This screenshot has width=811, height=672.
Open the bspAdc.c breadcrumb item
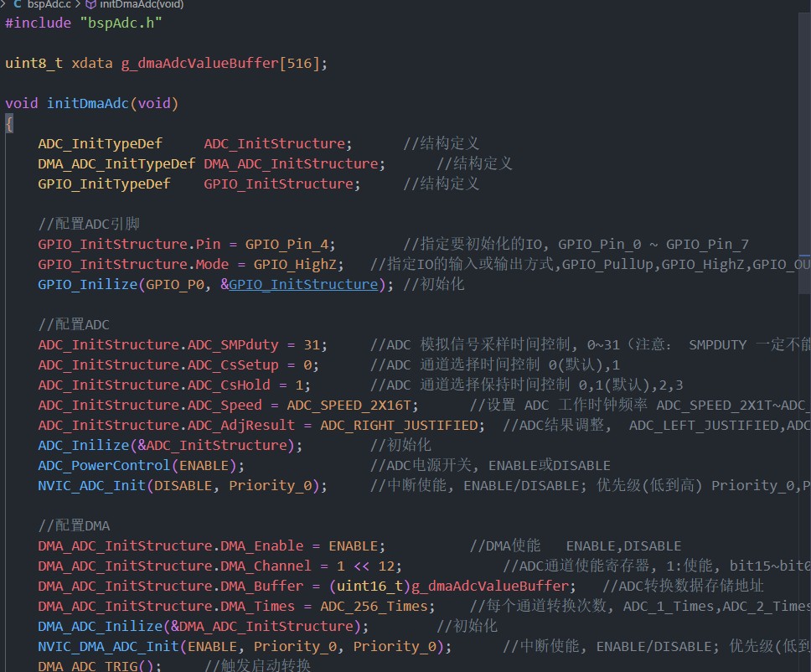pyautogui.click(x=49, y=4)
